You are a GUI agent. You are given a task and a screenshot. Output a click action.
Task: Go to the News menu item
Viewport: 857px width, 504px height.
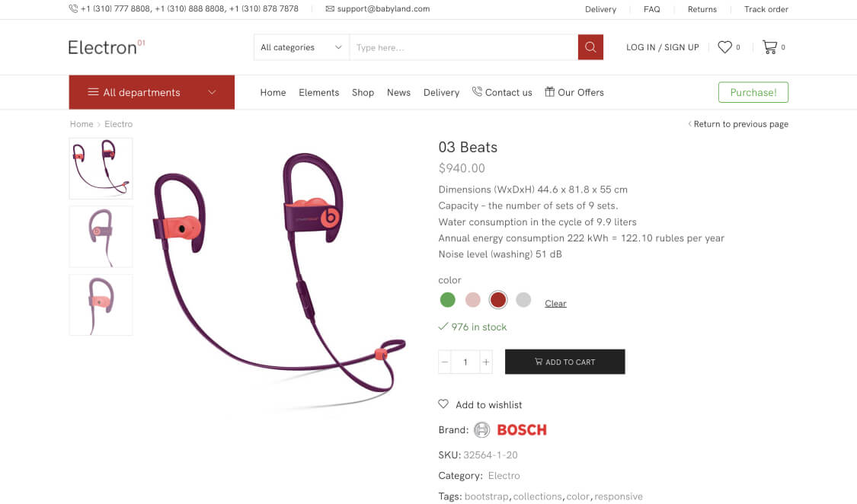398,92
